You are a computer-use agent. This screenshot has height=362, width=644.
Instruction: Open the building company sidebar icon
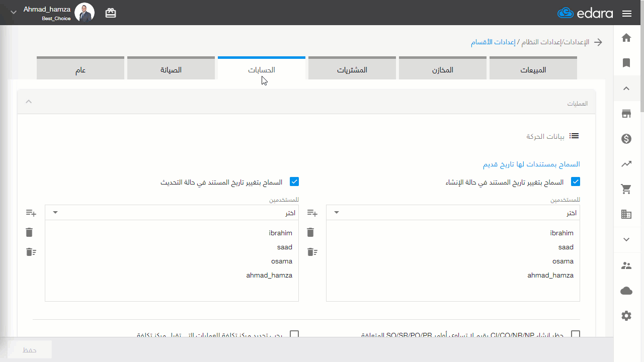pyautogui.click(x=626, y=214)
